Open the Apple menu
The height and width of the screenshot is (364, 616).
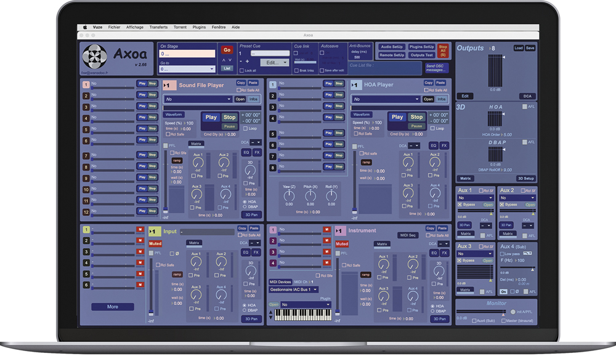(x=85, y=27)
